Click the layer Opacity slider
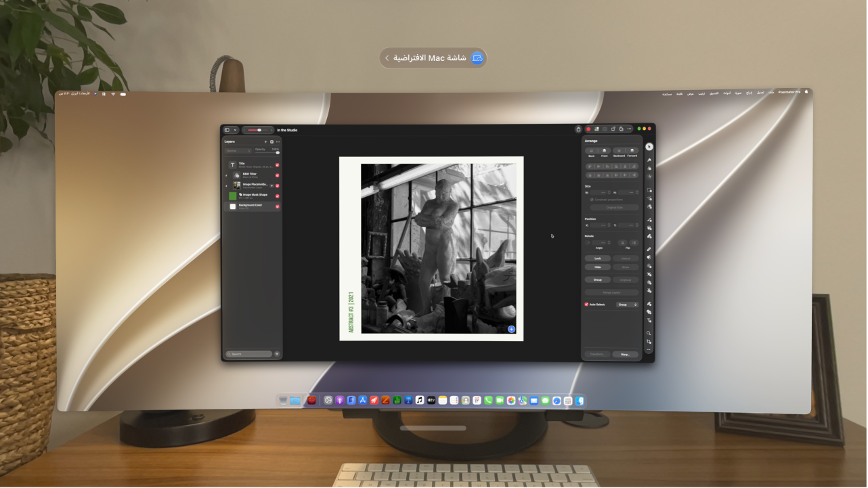This screenshot has width=868, height=488. pyautogui.click(x=267, y=153)
